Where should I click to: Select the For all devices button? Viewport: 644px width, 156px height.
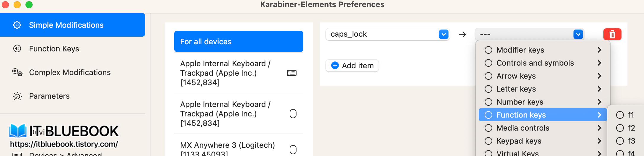click(x=238, y=41)
